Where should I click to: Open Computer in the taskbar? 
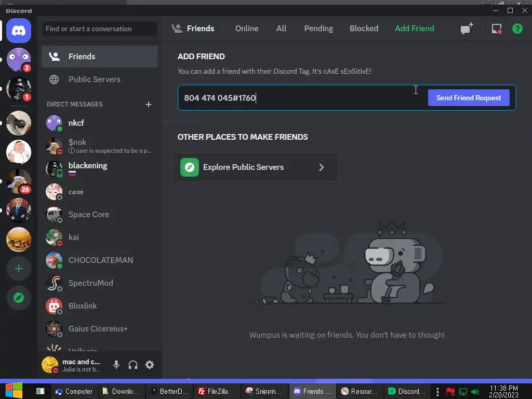click(x=74, y=392)
